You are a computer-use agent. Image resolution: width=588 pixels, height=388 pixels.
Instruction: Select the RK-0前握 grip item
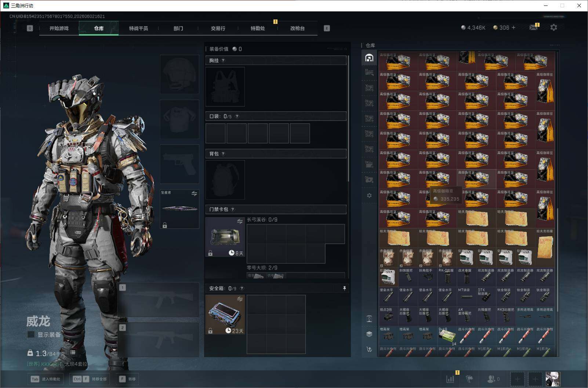pos(447,277)
